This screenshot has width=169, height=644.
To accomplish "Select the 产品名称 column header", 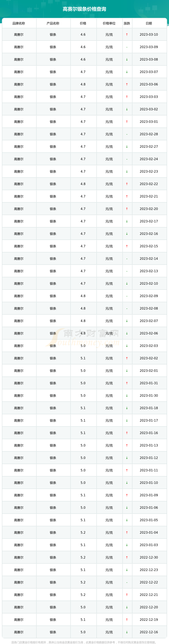I will tap(53, 23).
